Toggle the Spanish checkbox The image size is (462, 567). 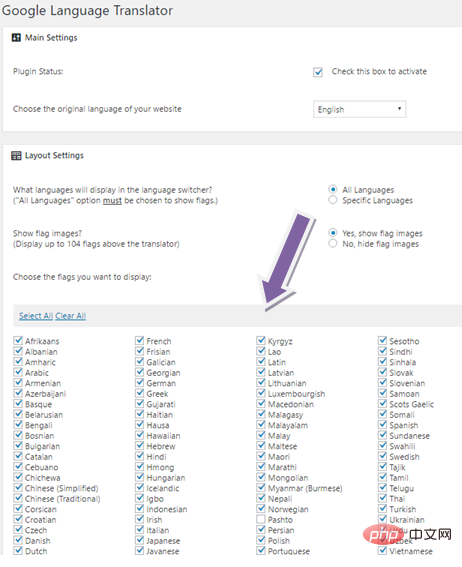tap(382, 424)
